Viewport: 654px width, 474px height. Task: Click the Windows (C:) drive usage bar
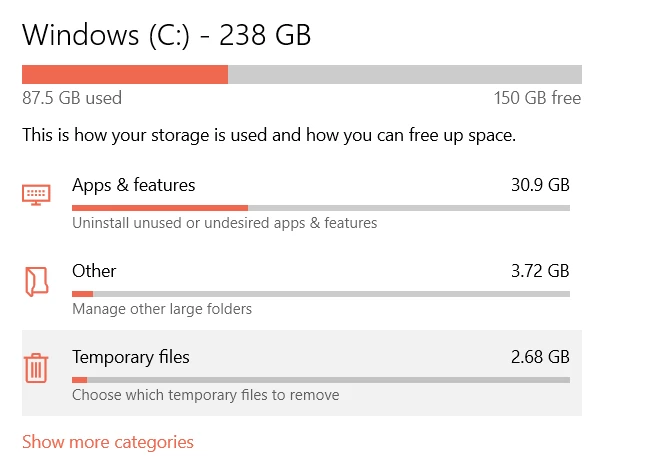tap(301, 75)
